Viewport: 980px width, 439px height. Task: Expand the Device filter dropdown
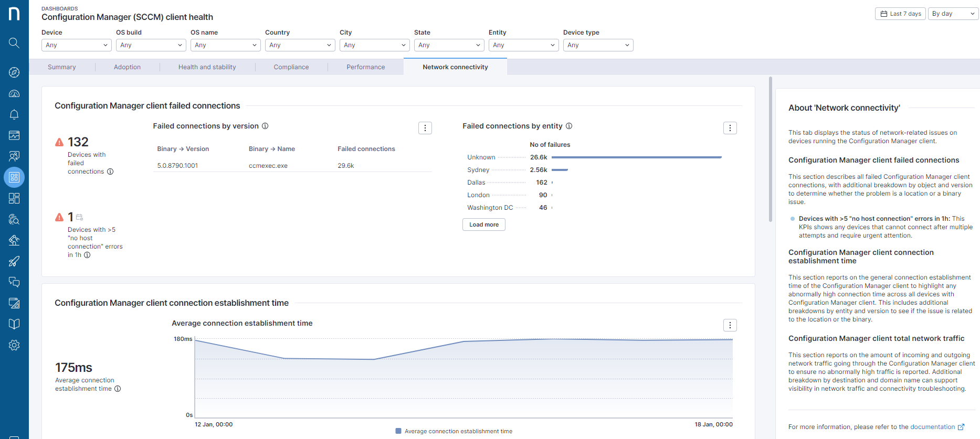pos(77,45)
